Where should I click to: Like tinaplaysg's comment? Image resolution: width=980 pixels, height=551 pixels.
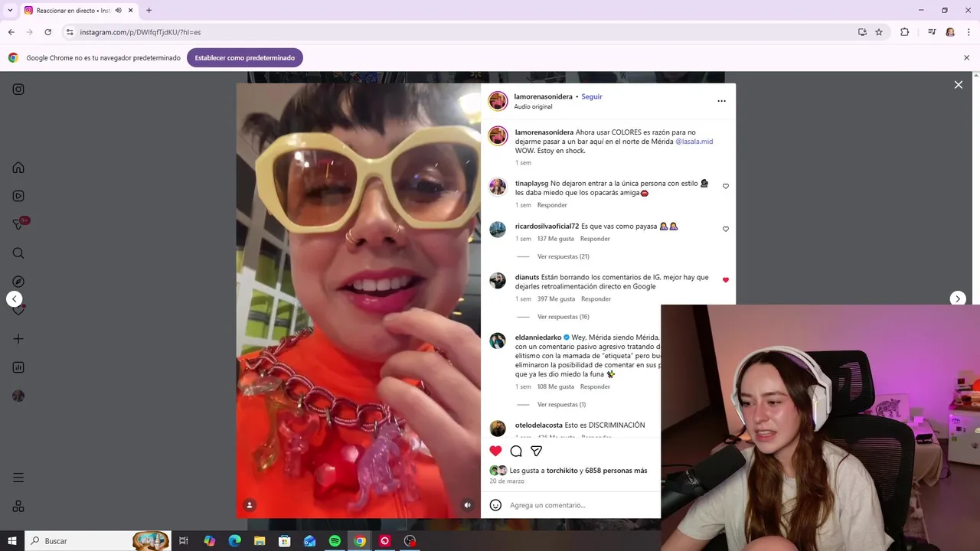click(726, 186)
